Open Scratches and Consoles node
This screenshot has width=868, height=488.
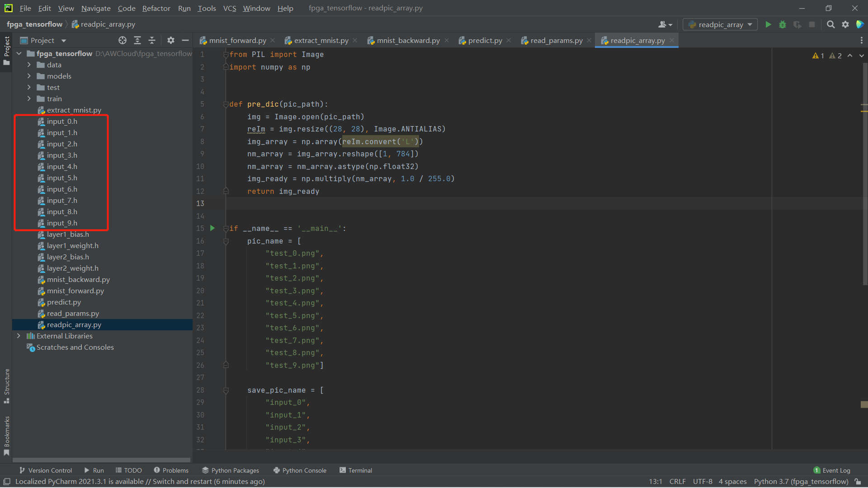click(70, 347)
